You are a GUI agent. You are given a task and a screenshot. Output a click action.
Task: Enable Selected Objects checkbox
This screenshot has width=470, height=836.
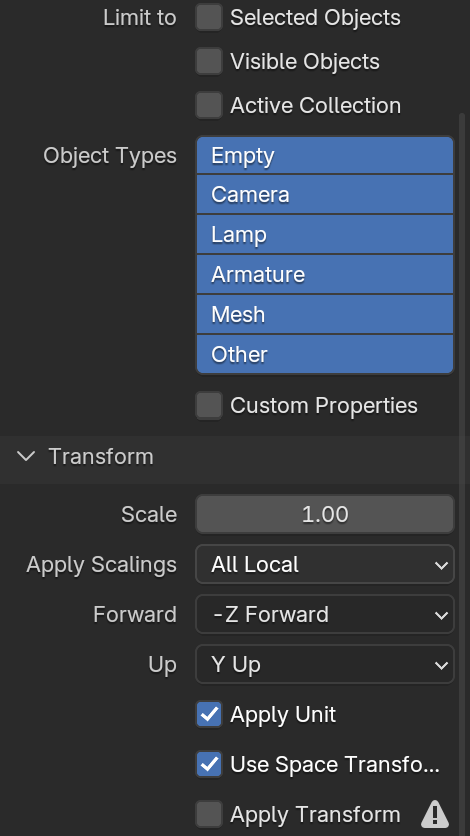(209, 18)
